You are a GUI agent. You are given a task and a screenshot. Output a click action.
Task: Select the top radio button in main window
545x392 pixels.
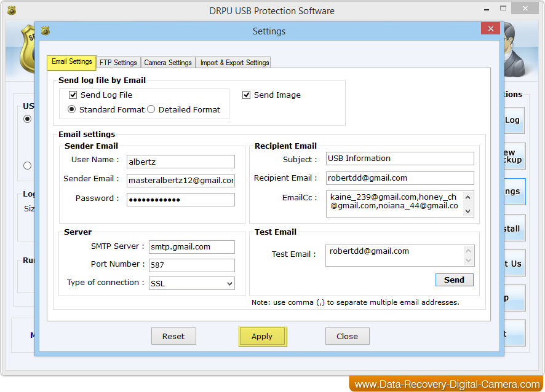click(28, 119)
